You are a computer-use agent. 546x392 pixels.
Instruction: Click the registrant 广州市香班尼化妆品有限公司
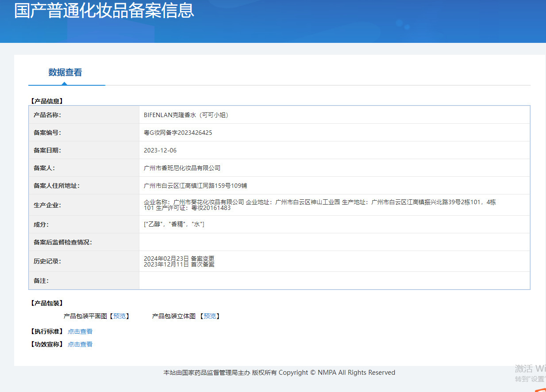pos(182,168)
